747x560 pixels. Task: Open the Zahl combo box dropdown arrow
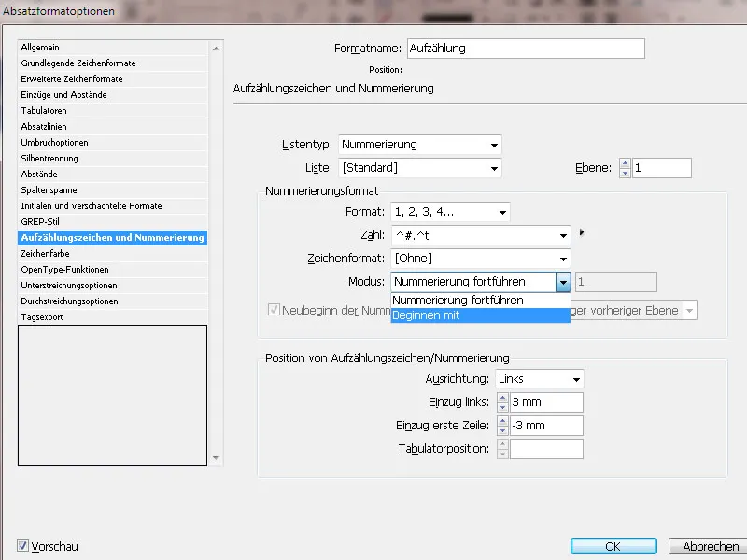click(x=563, y=235)
